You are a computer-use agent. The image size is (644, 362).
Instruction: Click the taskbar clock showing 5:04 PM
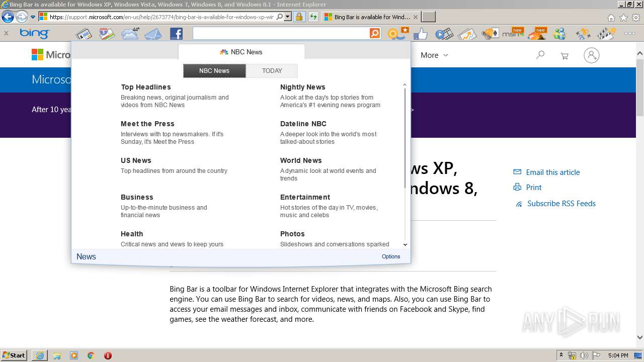(618, 355)
